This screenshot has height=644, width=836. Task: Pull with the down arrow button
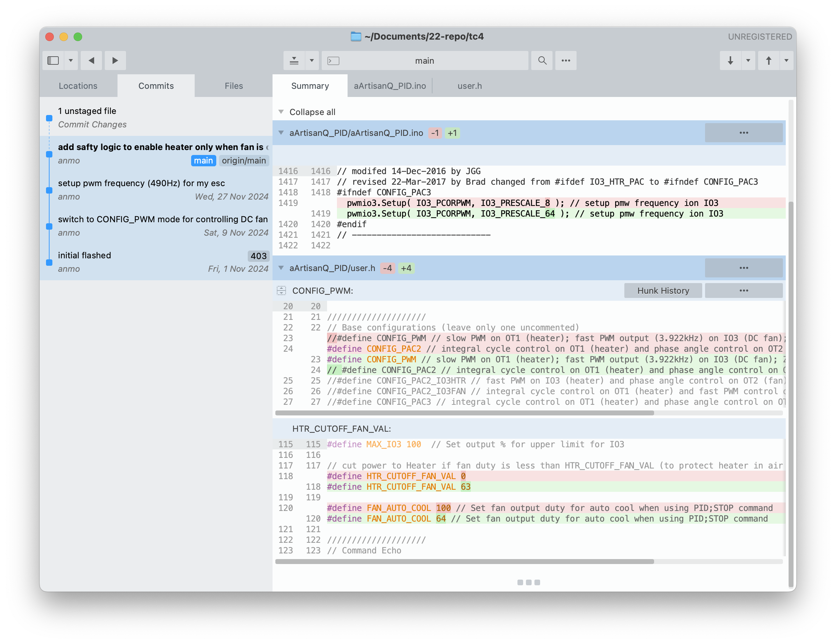coord(731,61)
